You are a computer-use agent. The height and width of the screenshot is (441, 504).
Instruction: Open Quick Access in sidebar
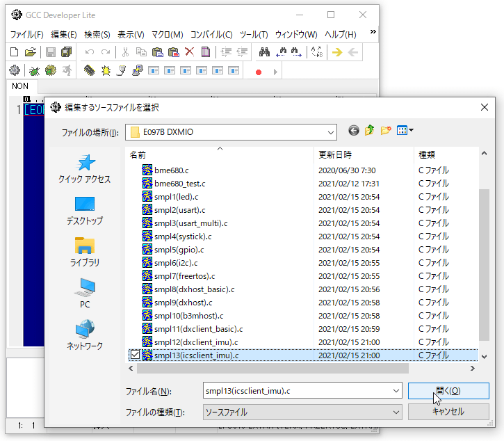tap(85, 170)
